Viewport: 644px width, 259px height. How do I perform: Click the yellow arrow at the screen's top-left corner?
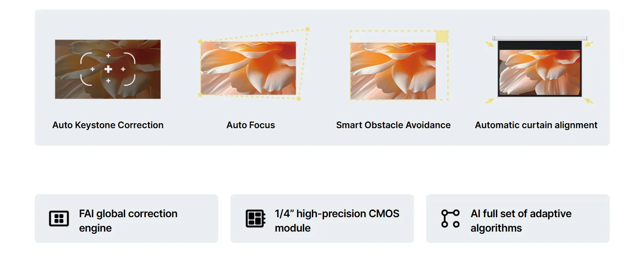tap(489, 44)
